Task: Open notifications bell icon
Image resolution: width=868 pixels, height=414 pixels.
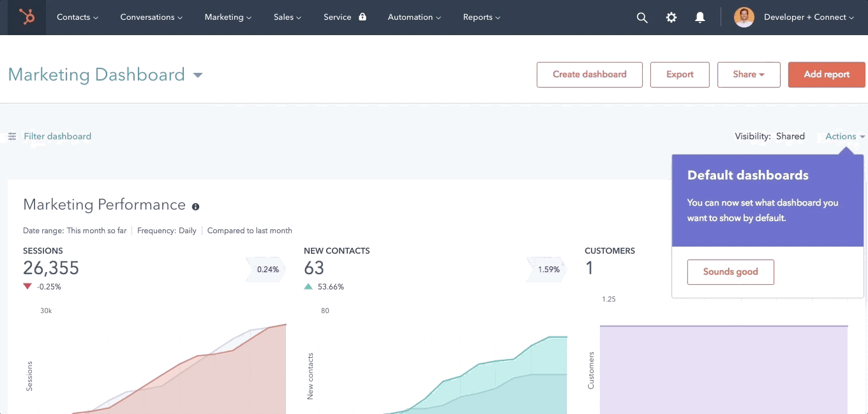Action: (700, 18)
